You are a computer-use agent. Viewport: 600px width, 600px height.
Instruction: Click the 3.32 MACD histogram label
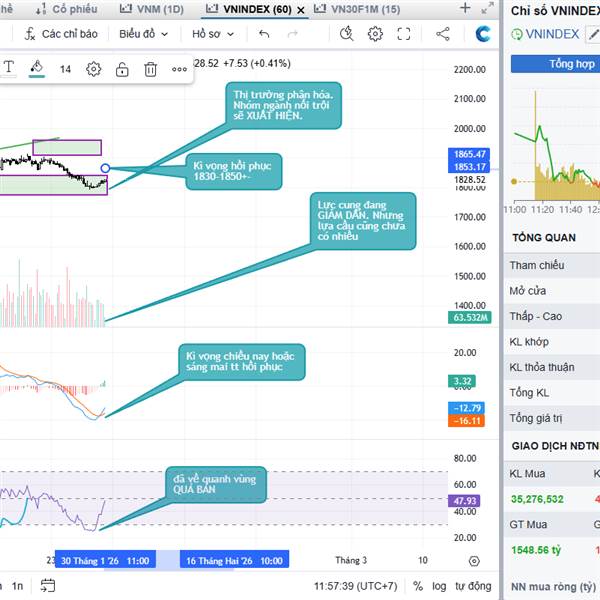click(462, 381)
